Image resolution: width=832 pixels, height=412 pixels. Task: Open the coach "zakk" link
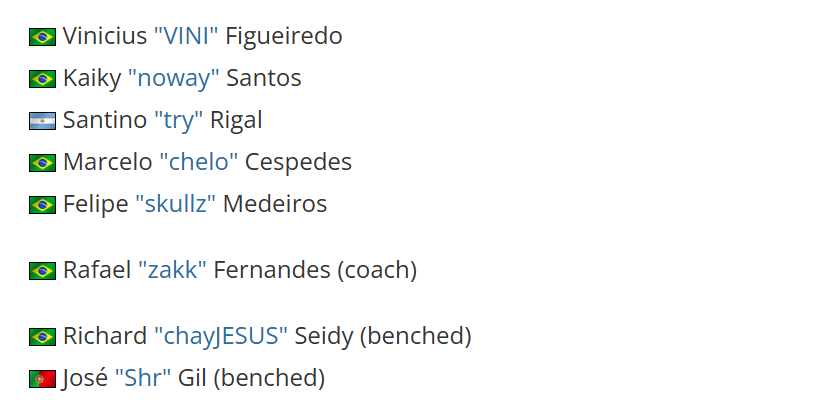[172, 270]
